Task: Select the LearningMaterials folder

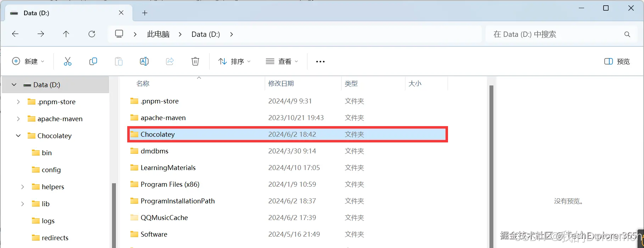Action: pos(287,168)
